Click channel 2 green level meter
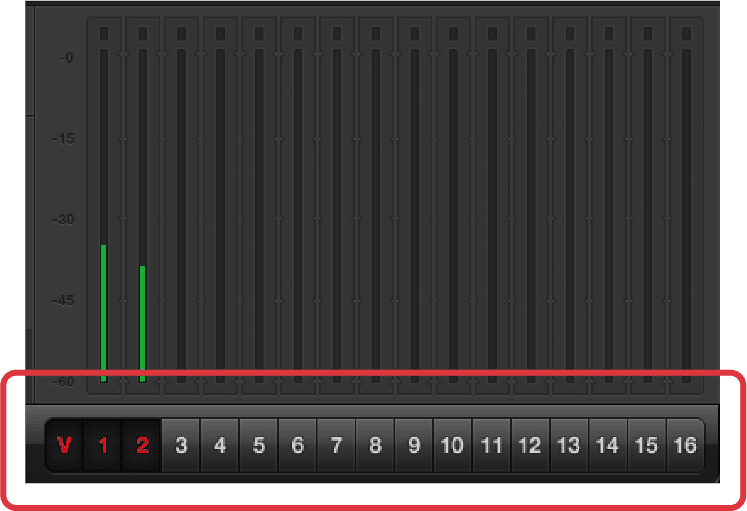Screen dimensions: 747x511 (142, 324)
